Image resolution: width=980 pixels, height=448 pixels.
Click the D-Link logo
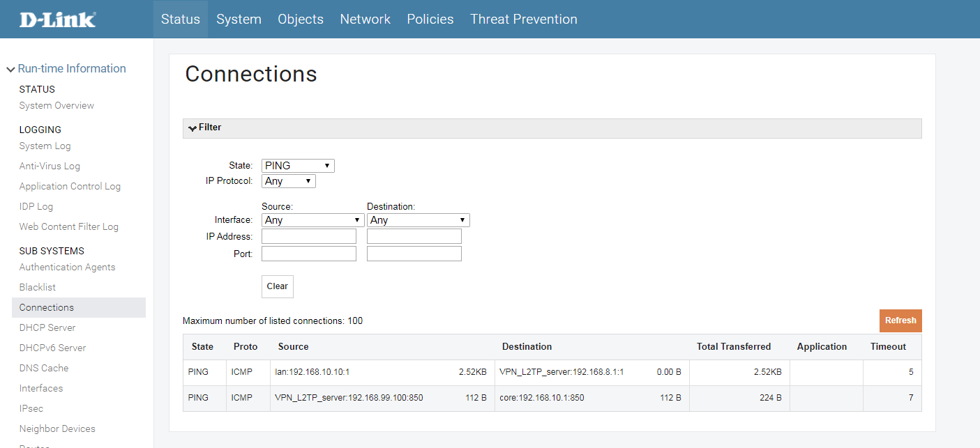(x=58, y=20)
